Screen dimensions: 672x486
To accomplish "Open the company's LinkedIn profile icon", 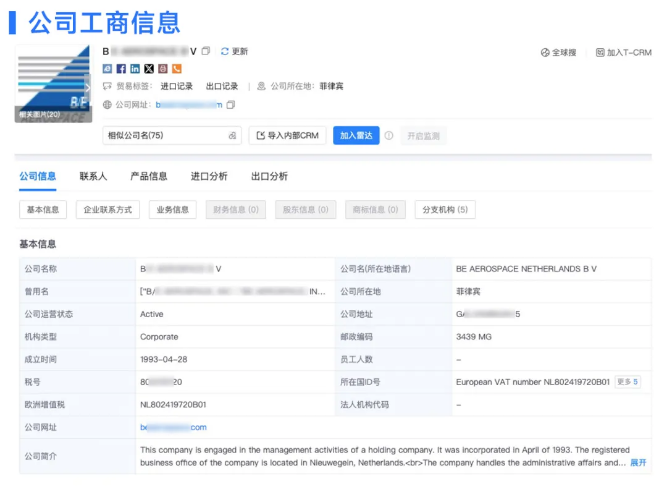I will [135, 69].
